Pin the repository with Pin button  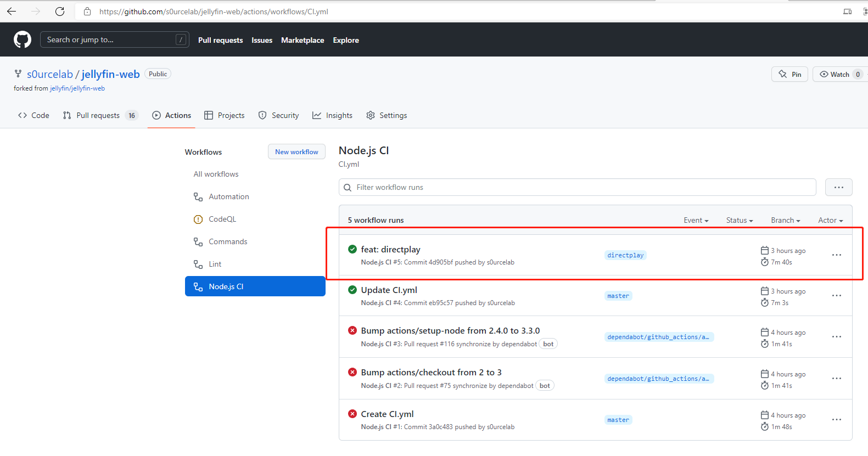(x=789, y=74)
